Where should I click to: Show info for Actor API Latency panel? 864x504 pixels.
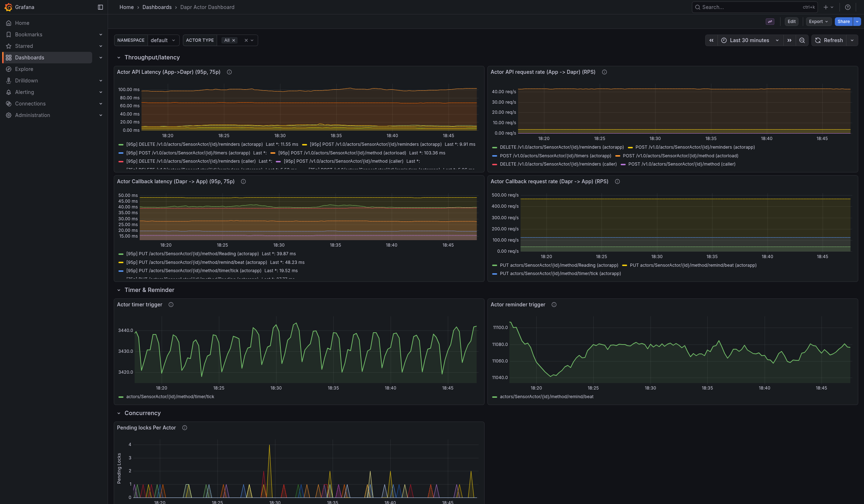(229, 72)
